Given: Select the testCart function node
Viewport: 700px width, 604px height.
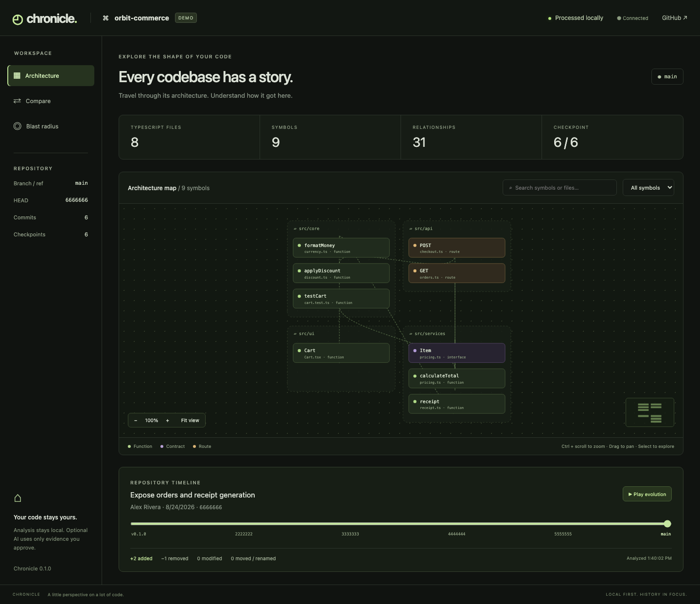Looking at the screenshot, I should click(x=341, y=299).
